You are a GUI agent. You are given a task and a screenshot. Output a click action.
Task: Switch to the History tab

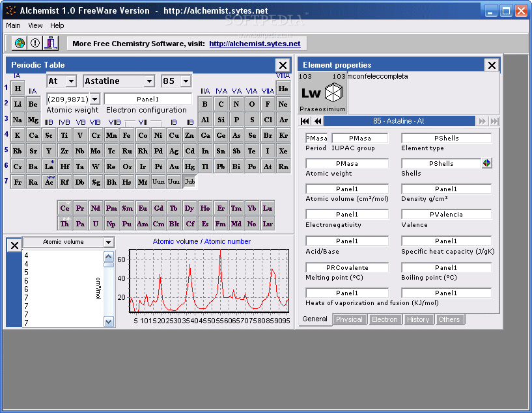[x=418, y=319]
